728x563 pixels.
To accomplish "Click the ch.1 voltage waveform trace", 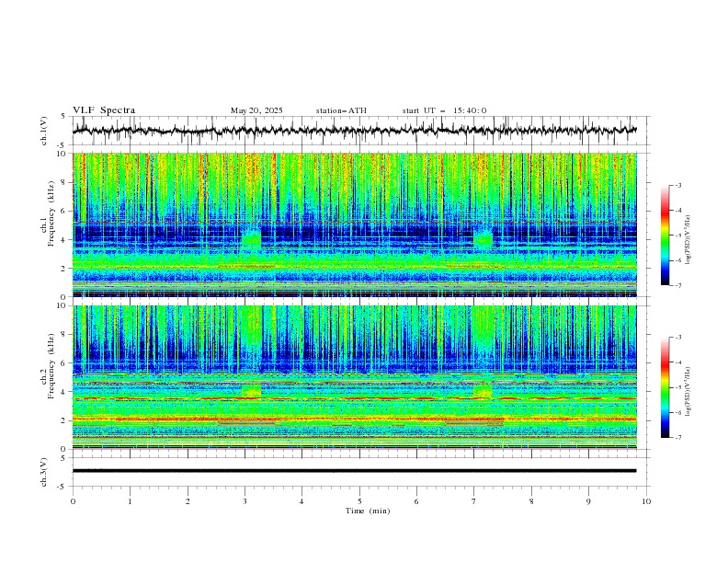I will 354,131.
